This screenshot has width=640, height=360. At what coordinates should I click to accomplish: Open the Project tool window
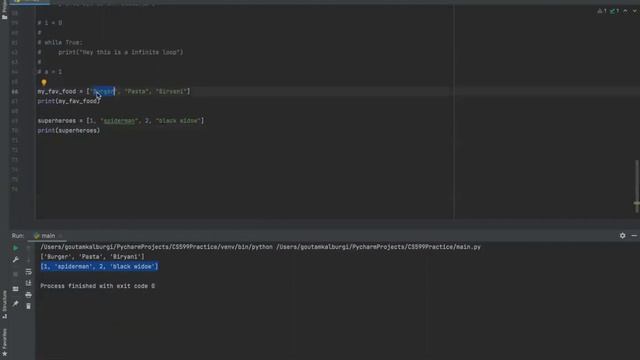4,10
